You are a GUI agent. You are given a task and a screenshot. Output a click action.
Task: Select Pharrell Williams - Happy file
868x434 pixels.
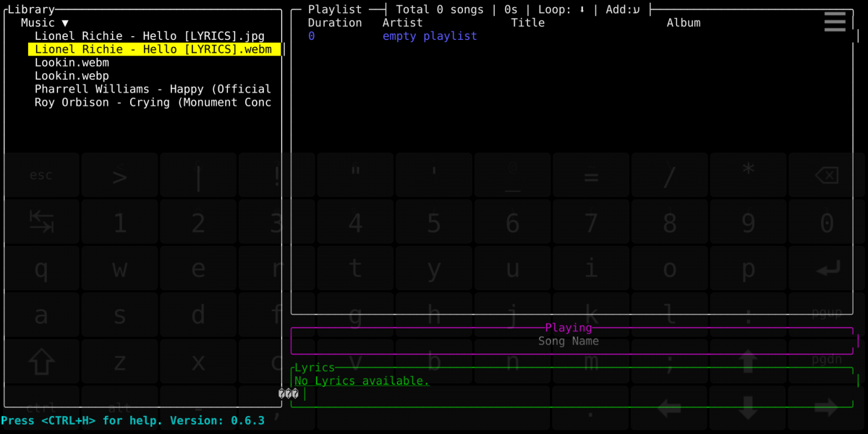pyautogui.click(x=153, y=89)
